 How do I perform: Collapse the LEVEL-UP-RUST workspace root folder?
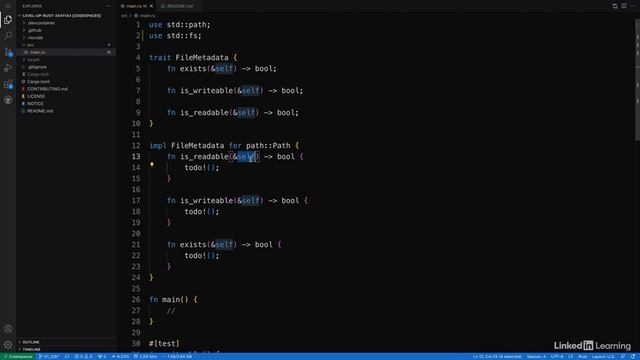(61, 16)
